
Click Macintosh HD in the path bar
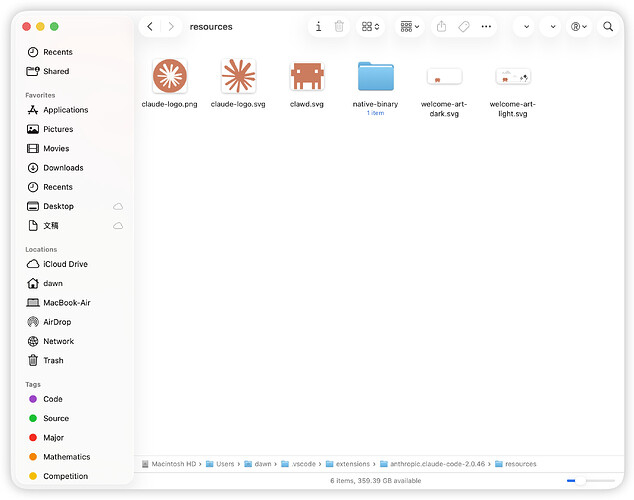point(169,464)
